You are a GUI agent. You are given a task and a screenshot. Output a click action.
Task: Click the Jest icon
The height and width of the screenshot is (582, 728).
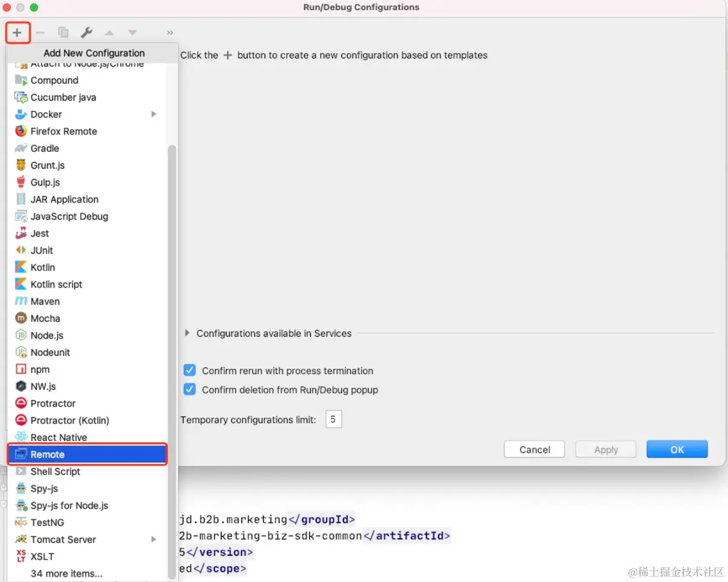(21, 233)
